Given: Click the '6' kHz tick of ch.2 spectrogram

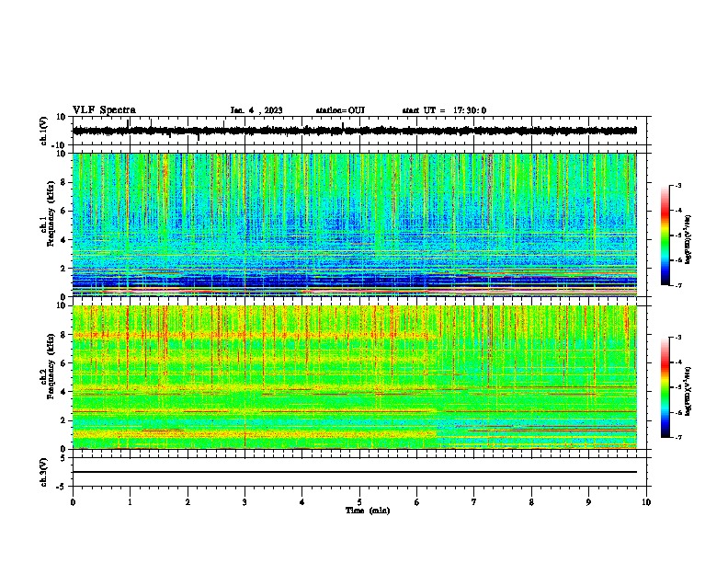Looking at the screenshot, I should click(63, 363).
